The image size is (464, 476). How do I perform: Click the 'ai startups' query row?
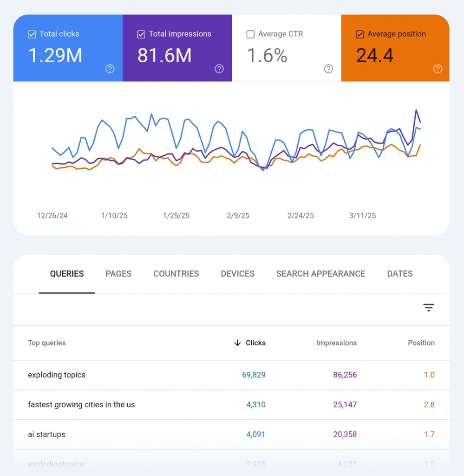pos(46,435)
